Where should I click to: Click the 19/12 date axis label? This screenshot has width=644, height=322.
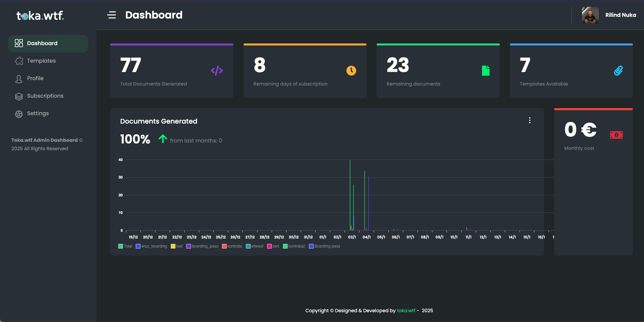(x=133, y=237)
